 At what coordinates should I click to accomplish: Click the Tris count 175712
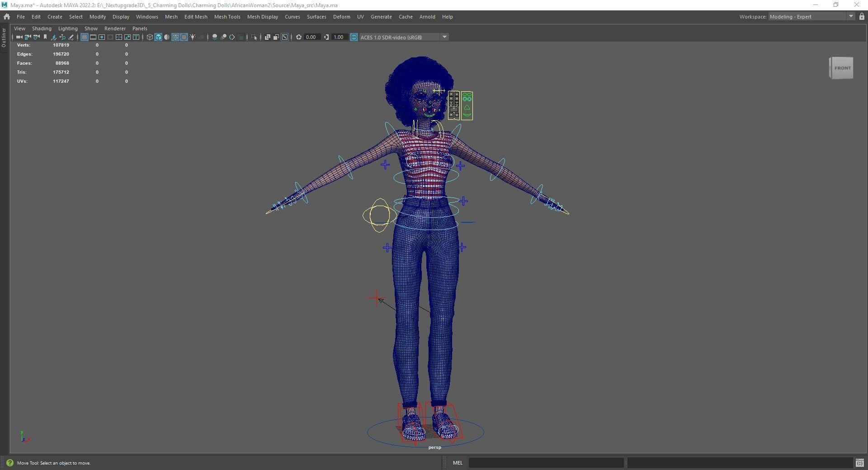(x=61, y=72)
